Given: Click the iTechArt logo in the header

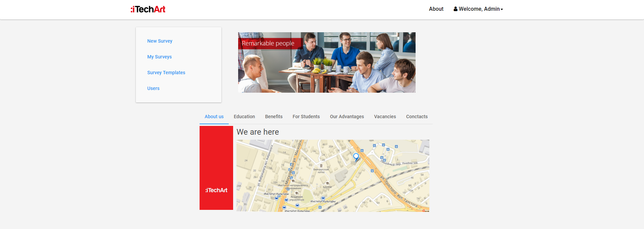Looking at the screenshot, I should click(148, 9).
